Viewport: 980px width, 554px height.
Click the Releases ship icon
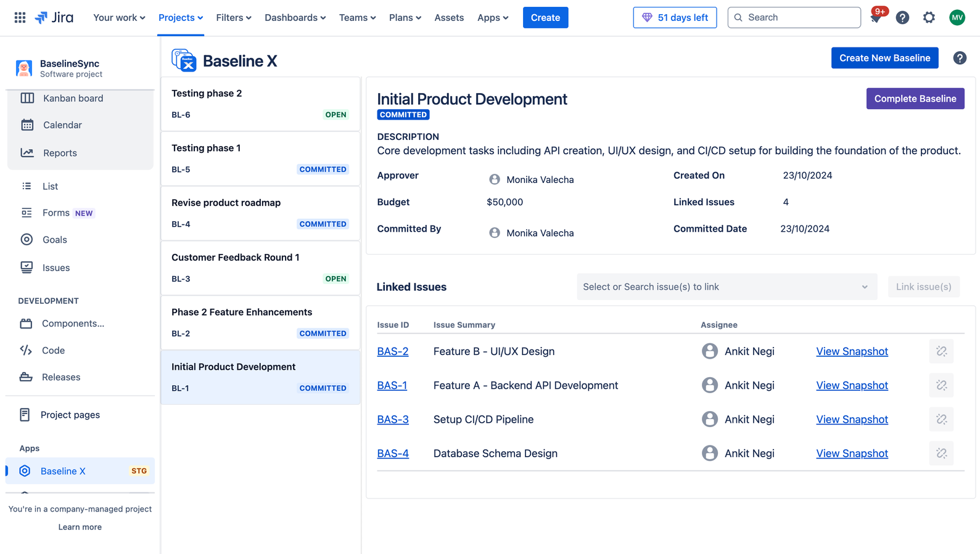point(26,377)
